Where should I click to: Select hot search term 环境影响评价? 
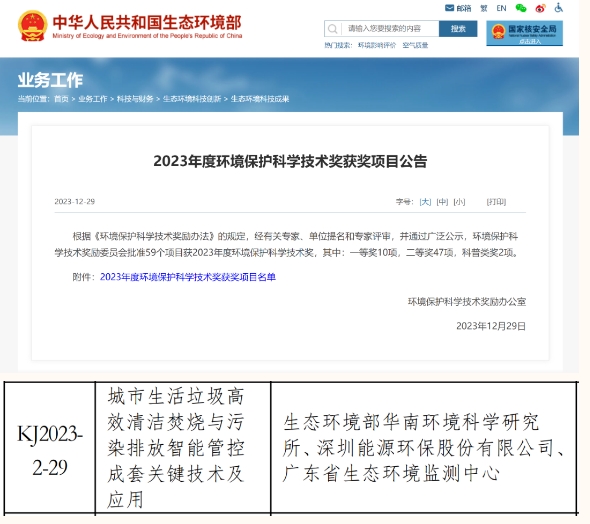[x=377, y=45]
